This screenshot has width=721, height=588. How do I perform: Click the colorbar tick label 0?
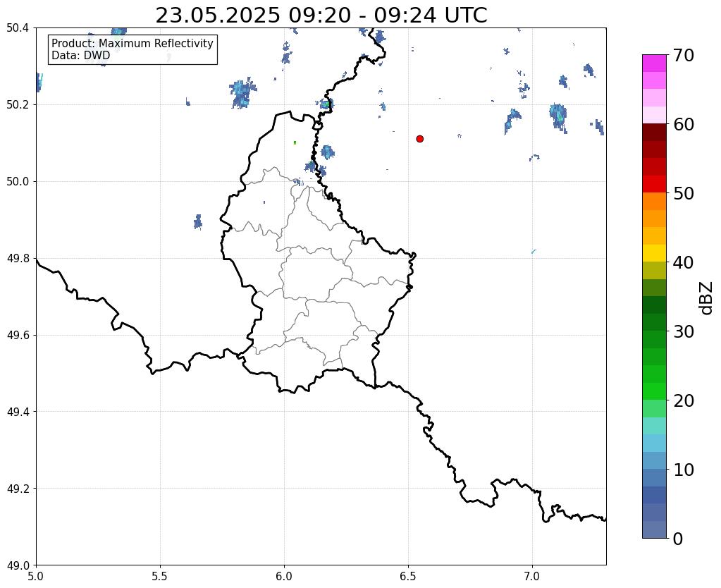(x=678, y=539)
